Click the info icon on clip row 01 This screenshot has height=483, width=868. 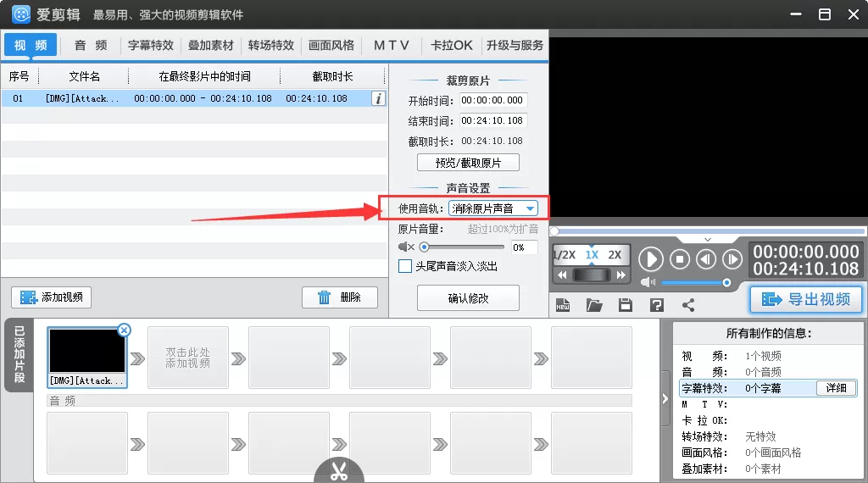coord(378,98)
